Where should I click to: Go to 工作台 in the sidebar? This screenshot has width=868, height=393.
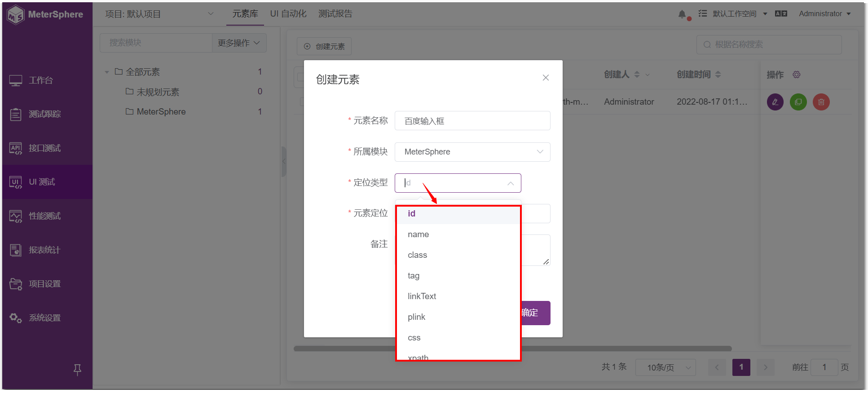coord(48,80)
